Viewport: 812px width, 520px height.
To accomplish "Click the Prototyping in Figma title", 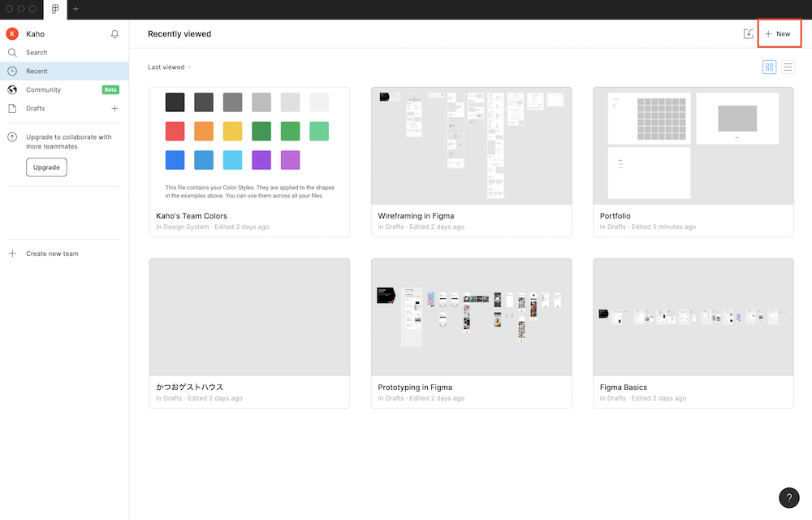I will 415,388.
